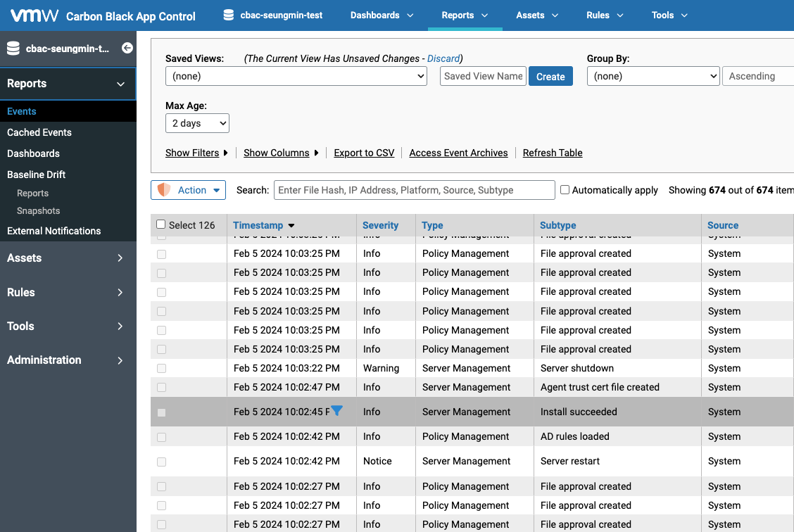Sort by Source column header

(723, 225)
